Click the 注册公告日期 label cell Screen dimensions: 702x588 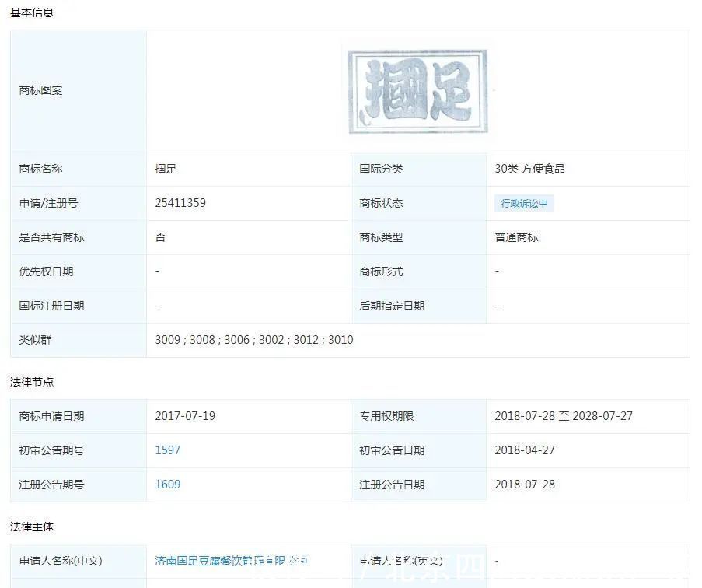click(x=418, y=484)
